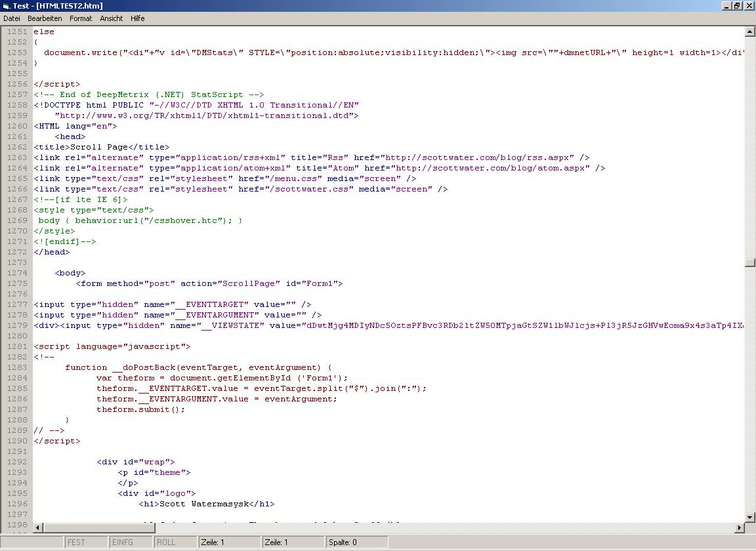Screen dimensions: 756x551
Task: Open the Hilfe menu
Action: [137, 18]
